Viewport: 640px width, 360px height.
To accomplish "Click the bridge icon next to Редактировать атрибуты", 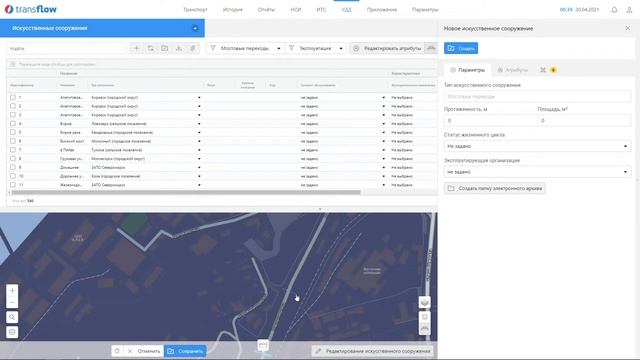I will (431, 48).
